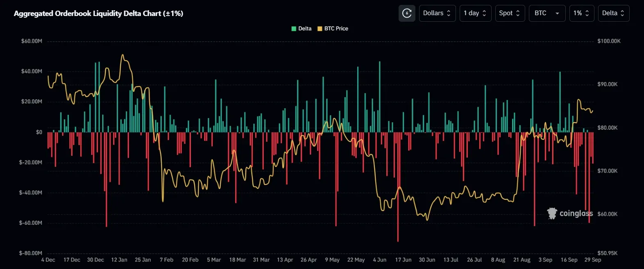Click the 13 Apr date label
Viewport: 644px width, 269px height.
point(285,260)
